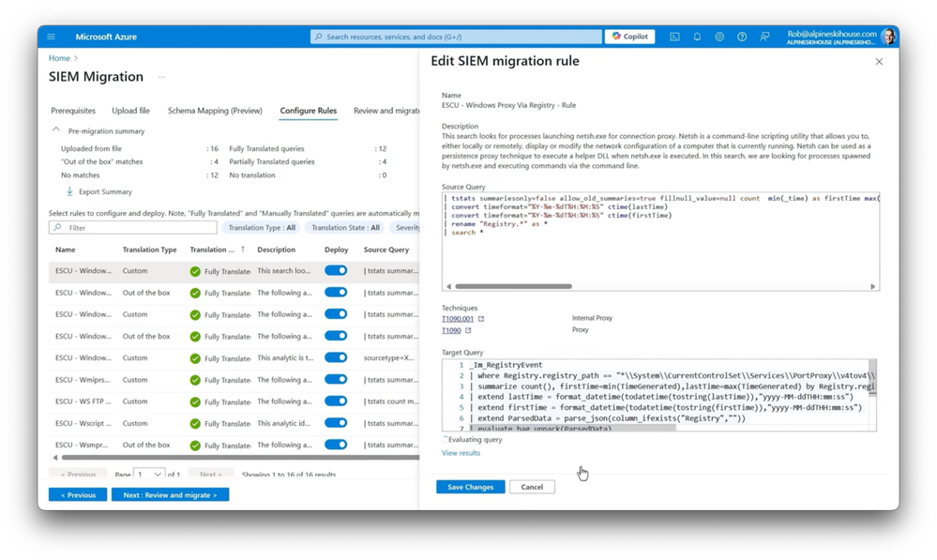The height and width of the screenshot is (560, 937).
Task: Focus the Search resources search box
Action: [x=456, y=37]
